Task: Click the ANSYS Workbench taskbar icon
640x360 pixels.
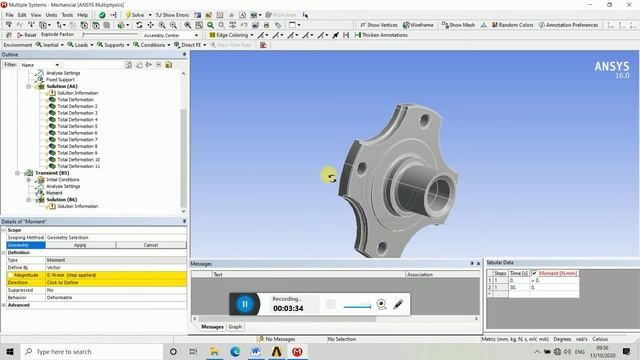Action: [x=277, y=351]
